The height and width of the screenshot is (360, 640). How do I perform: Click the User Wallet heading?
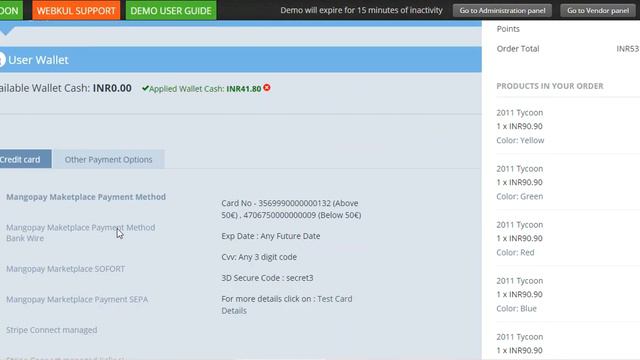(38, 60)
